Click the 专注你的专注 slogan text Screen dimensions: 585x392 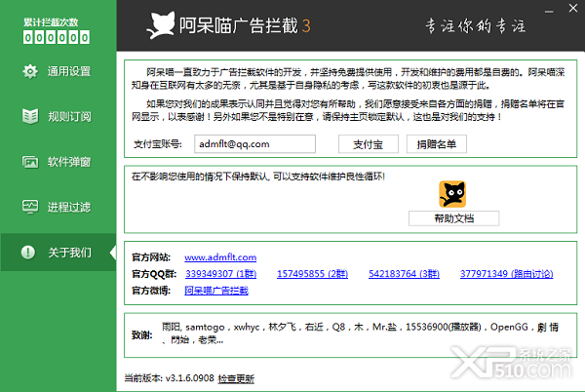click(x=476, y=26)
